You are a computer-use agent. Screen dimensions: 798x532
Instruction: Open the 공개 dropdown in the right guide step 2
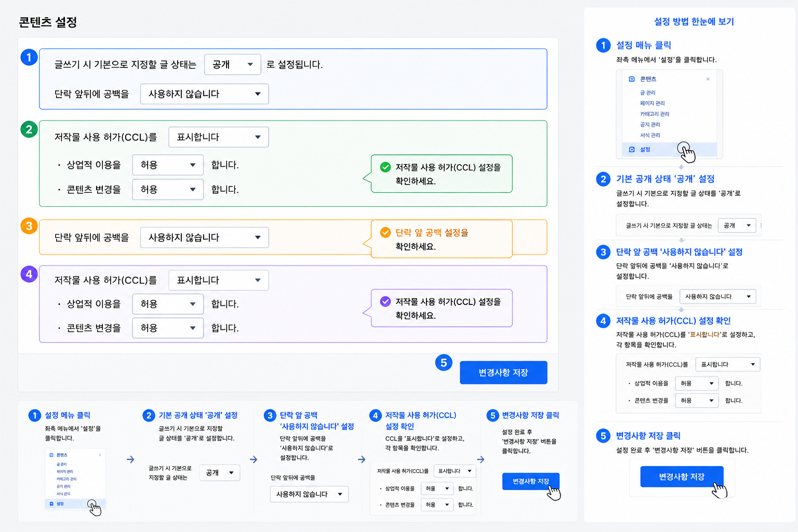(737, 225)
